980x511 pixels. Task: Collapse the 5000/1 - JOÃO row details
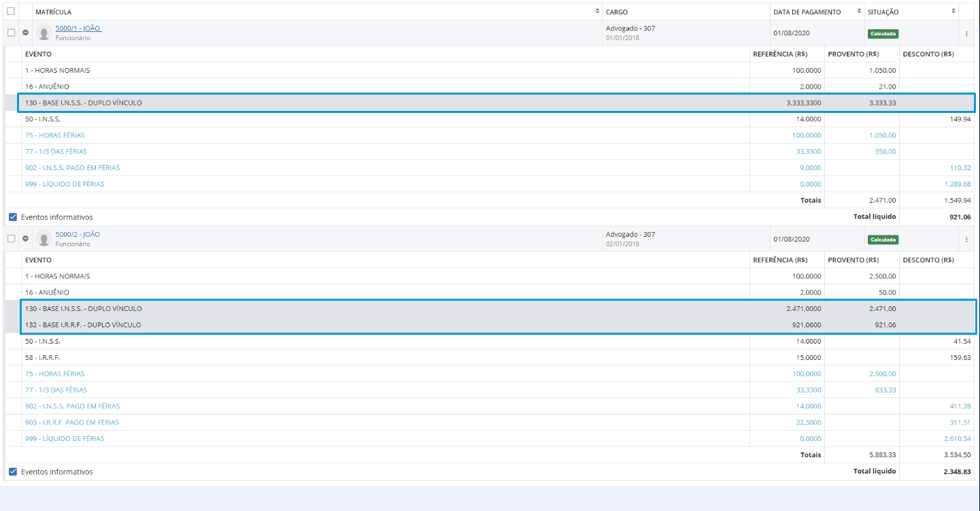[26, 33]
